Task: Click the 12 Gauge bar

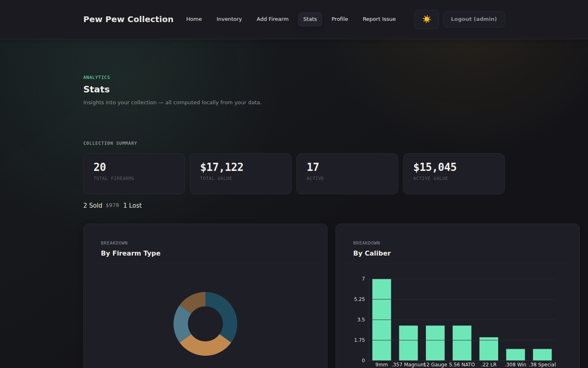Action: tap(435, 343)
